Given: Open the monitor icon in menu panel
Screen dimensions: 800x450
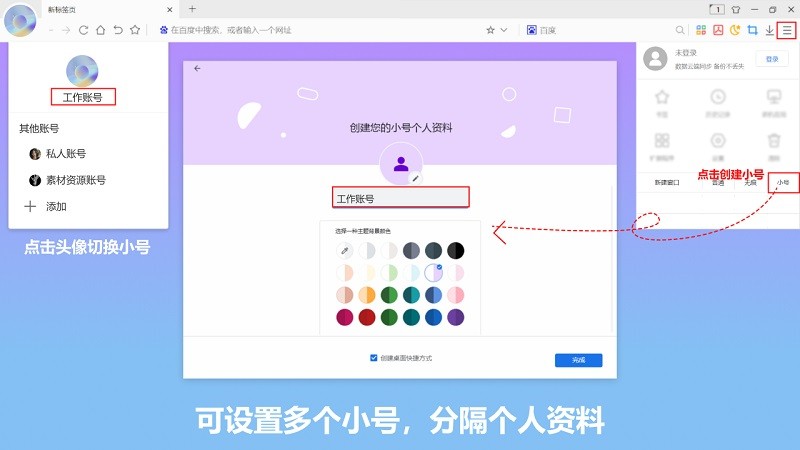Looking at the screenshot, I should pyautogui.click(x=774, y=97).
